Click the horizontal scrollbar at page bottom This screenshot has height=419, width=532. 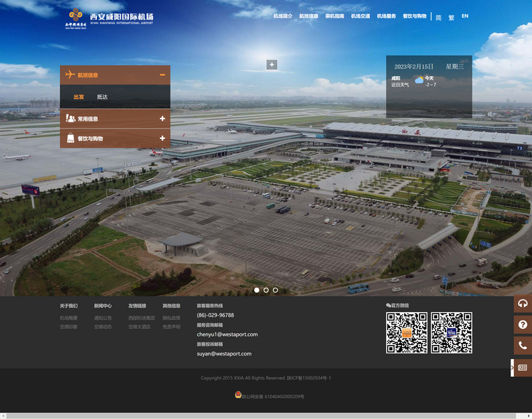click(265, 416)
